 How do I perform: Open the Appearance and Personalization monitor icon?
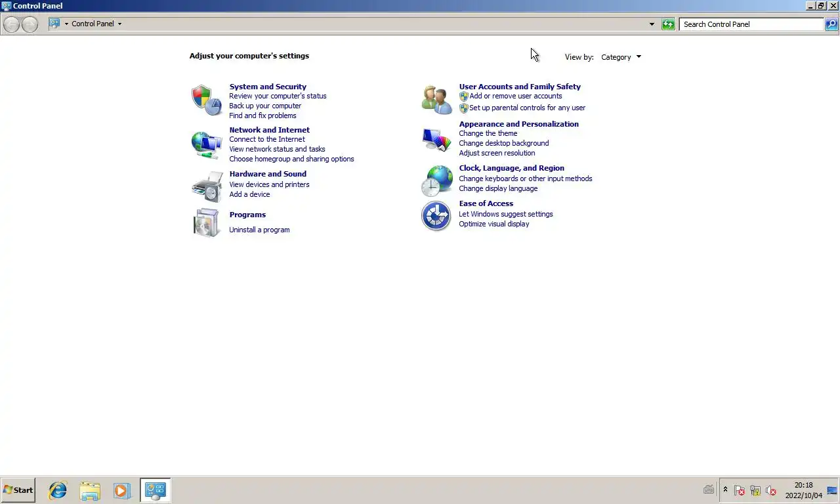(436, 138)
